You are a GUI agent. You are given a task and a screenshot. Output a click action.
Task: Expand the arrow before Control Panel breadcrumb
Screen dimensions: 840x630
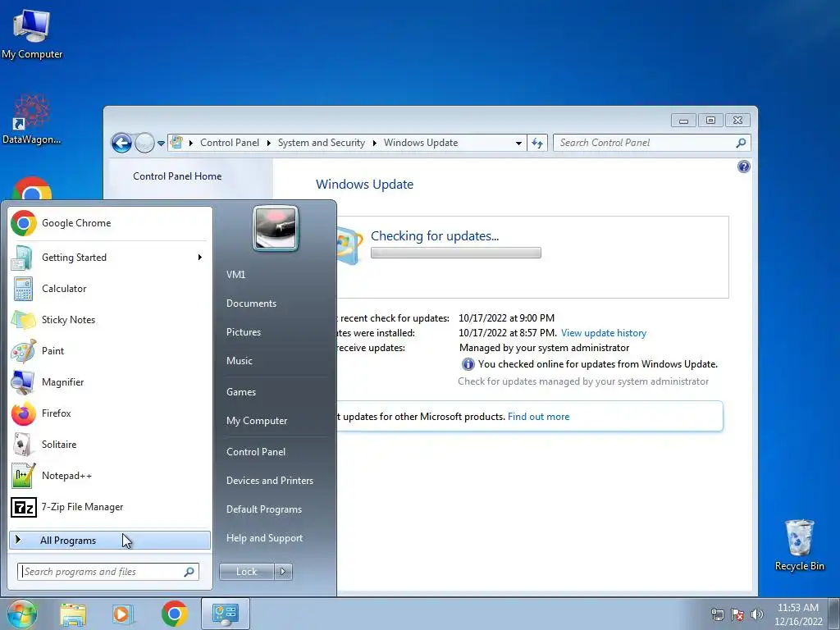(x=191, y=143)
